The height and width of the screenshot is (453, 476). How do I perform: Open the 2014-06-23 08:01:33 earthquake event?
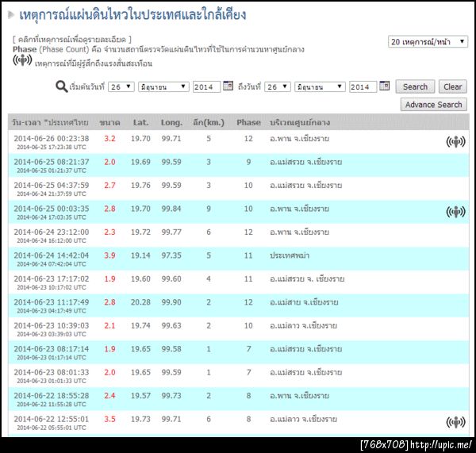pyautogui.click(x=239, y=375)
